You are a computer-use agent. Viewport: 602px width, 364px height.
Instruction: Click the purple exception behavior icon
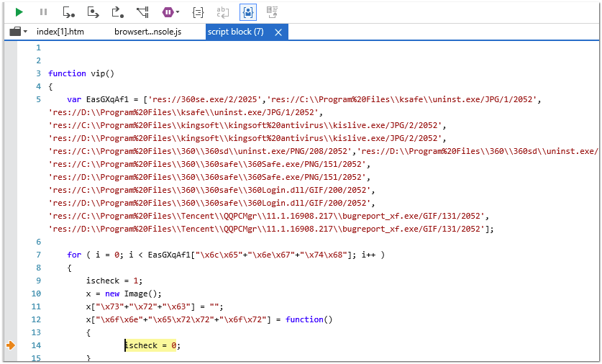click(x=168, y=12)
